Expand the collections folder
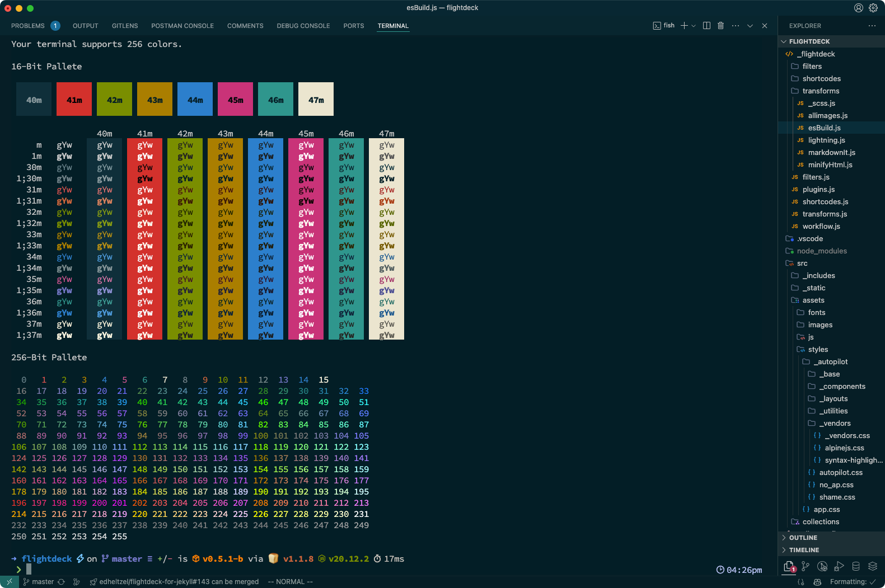The image size is (885, 588). pos(831,521)
